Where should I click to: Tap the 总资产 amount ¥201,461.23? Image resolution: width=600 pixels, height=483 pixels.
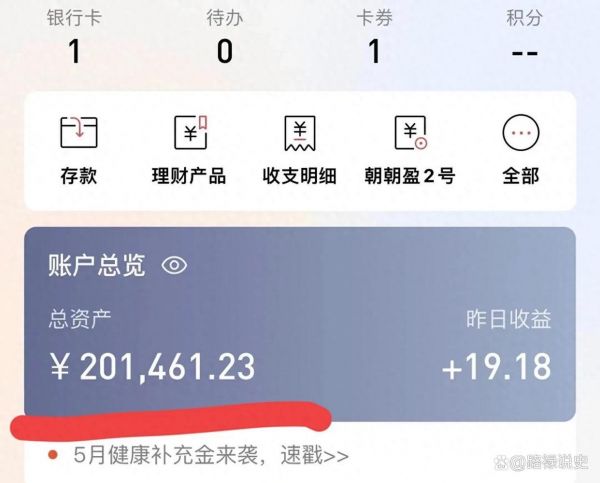pos(152,367)
